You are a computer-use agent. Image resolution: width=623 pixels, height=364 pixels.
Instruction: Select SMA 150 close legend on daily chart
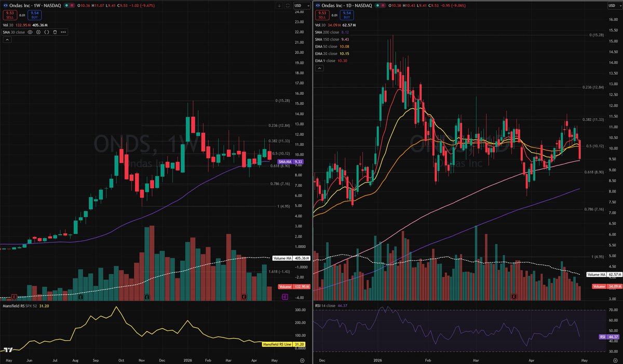click(327, 39)
